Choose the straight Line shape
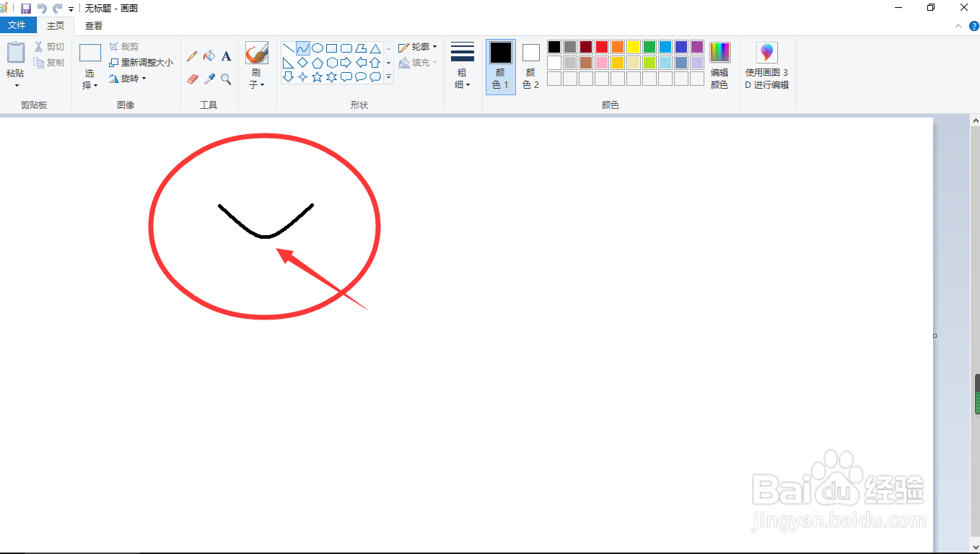This screenshot has width=980, height=554. coord(288,48)
